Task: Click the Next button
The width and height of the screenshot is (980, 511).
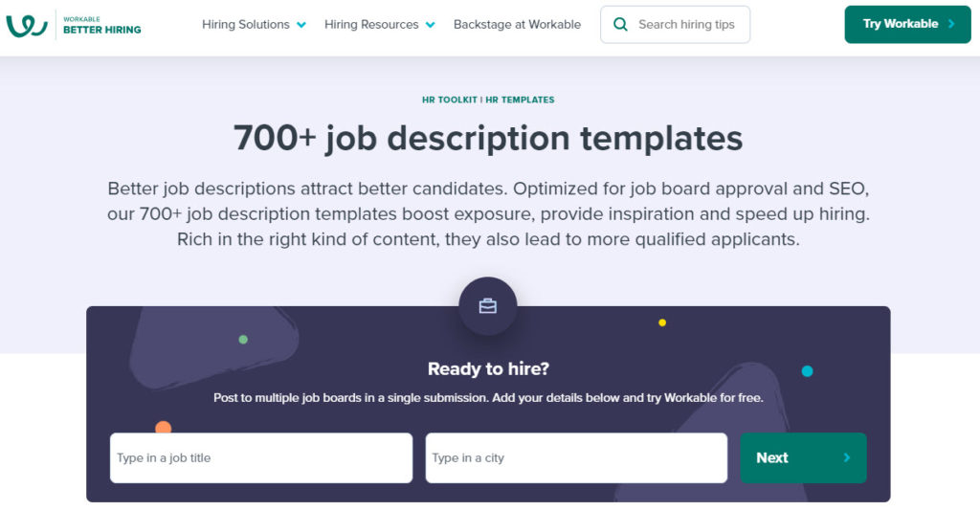Action: (x=803, y=458)
